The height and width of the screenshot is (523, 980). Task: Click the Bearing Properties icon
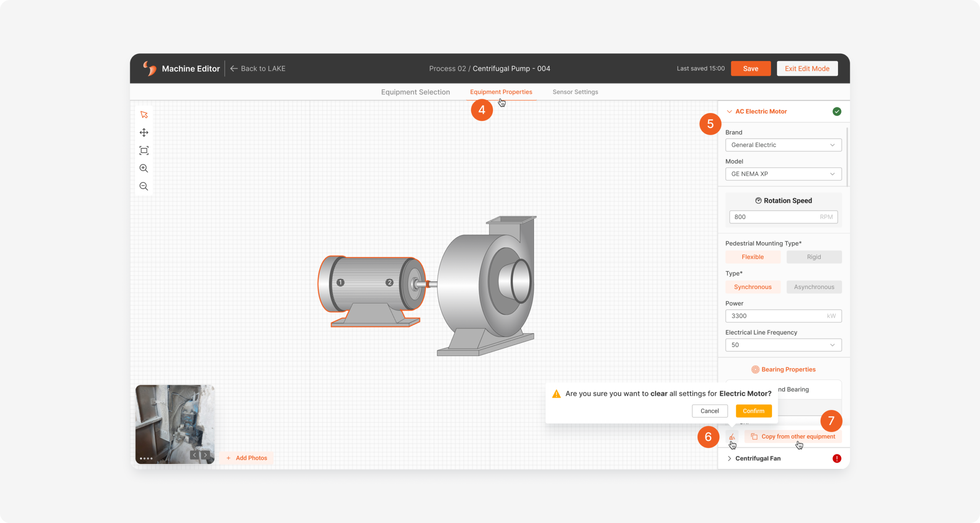tap(754, 369)
